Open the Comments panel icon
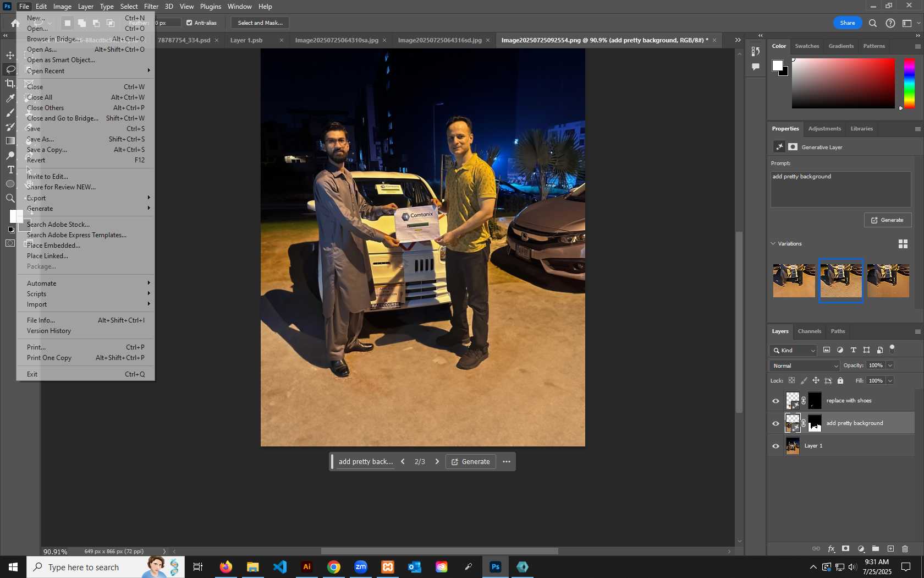This screenshot has height=578, width=924. [x=756, y=67]
